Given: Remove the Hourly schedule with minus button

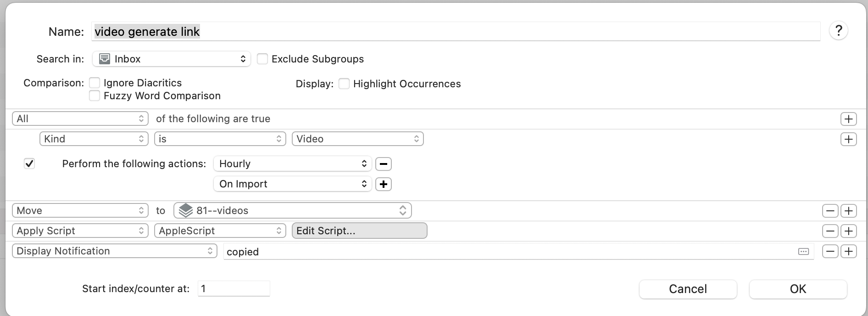Looking at the screenshot, I should pos(384,164).
